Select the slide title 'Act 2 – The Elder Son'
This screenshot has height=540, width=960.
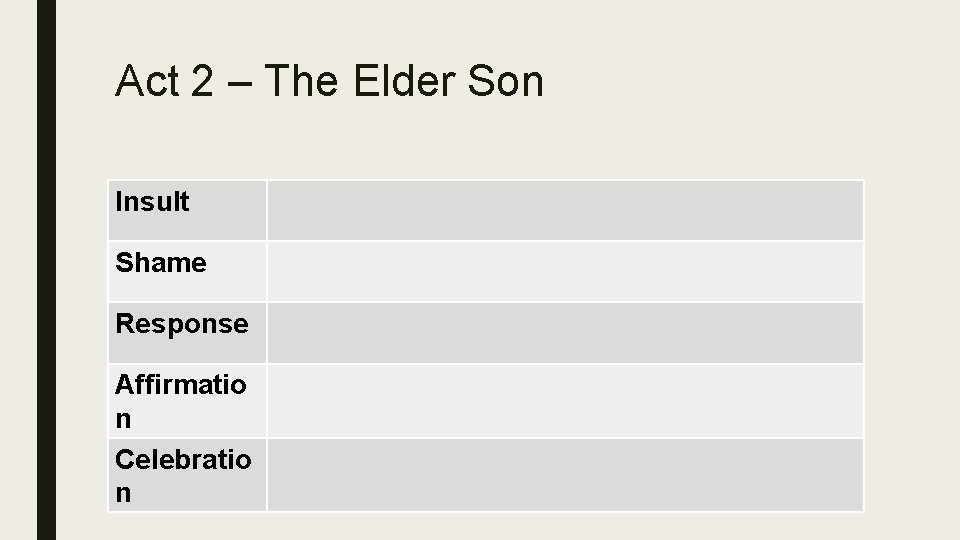[329, 80]
